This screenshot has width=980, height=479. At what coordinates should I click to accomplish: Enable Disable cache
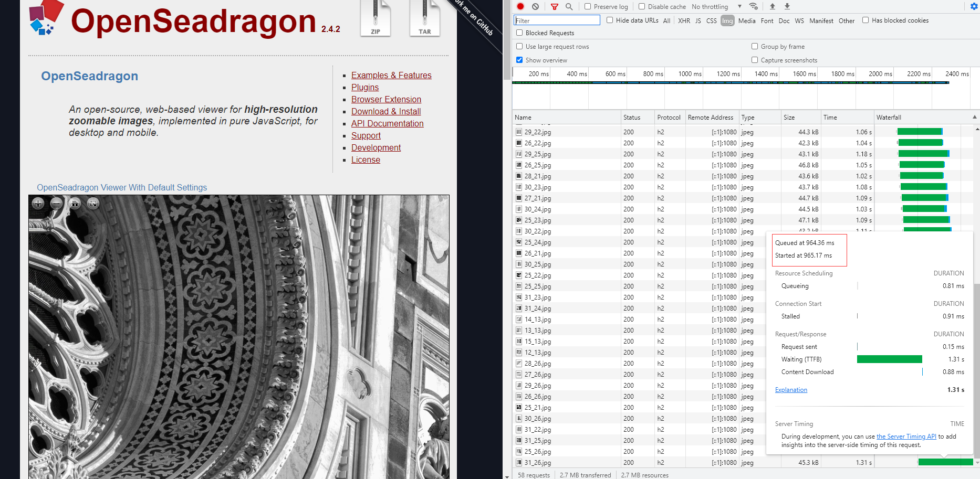tap(641, 6)
